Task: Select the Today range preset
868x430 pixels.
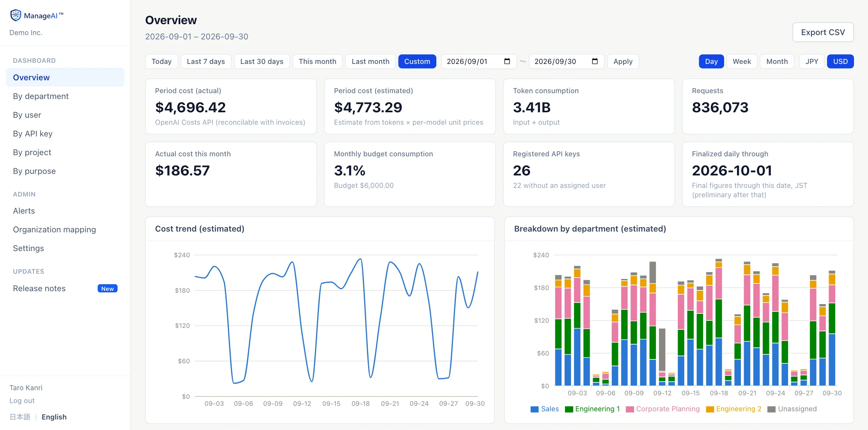Action: pyautogui.click(x=161, y=61)
